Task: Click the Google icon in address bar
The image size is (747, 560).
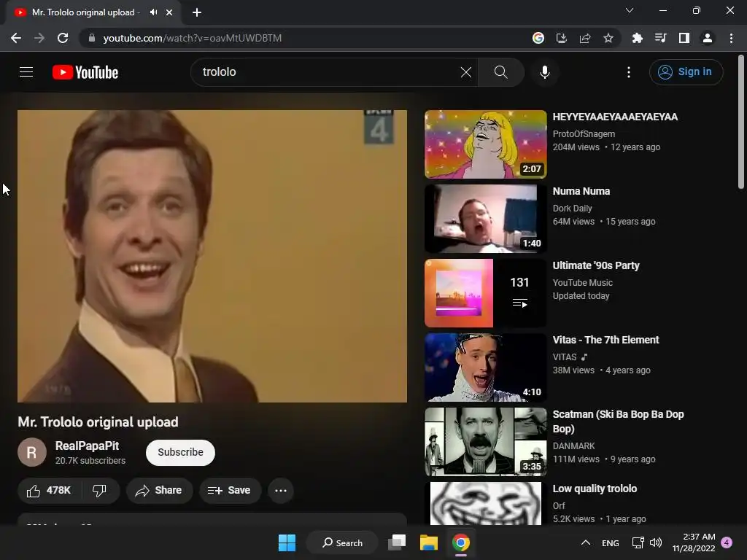Action: click(538, 38)
